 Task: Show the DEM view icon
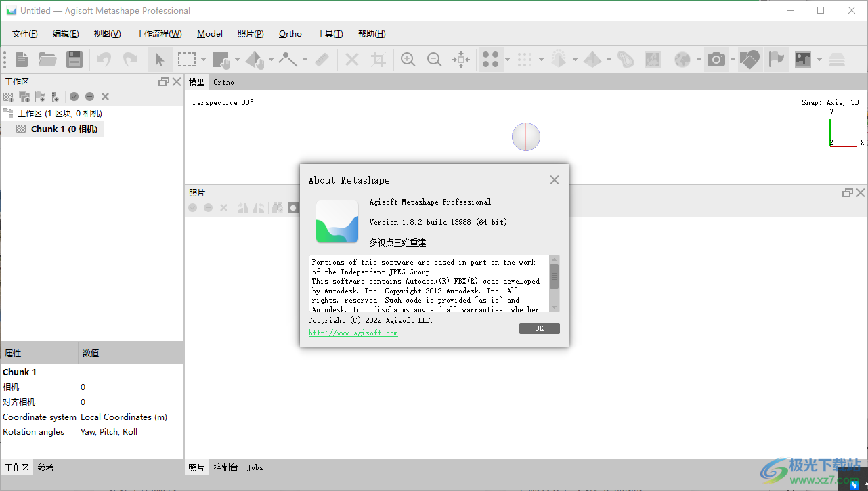pyautogui.click(x=626, y=60)
